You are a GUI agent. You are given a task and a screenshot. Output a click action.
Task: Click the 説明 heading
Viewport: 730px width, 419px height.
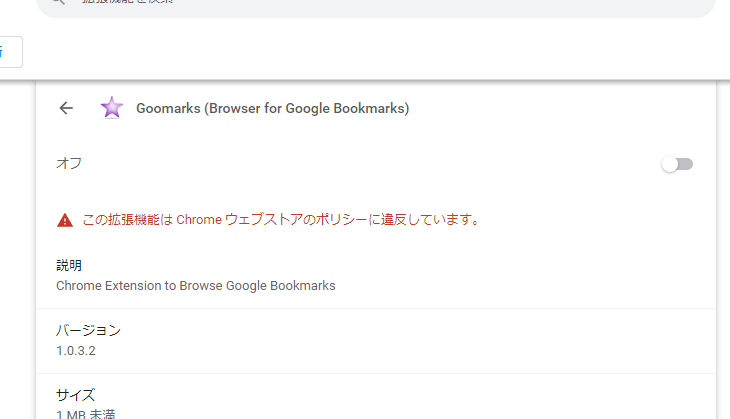point(69,265)
